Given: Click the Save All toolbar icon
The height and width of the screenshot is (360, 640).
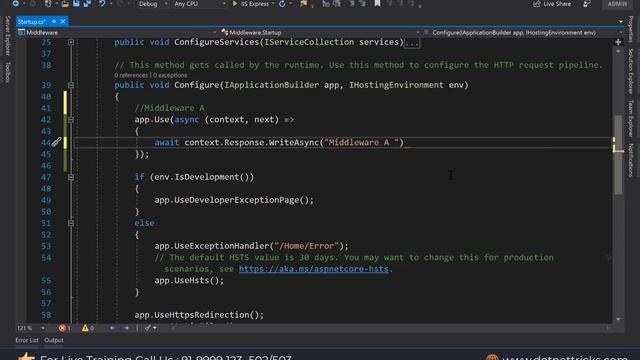Looking at the screenshot, I should pyautogui.click(x=87, y=4).
